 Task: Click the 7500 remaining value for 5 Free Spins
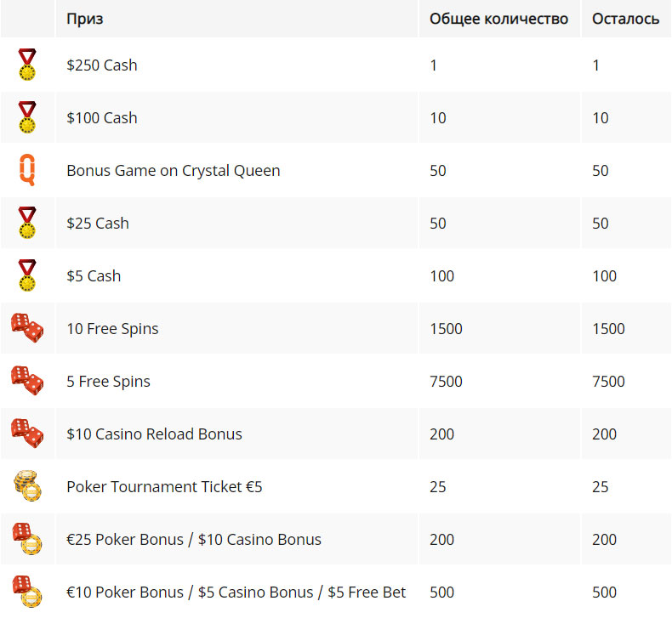coord(608,381)
